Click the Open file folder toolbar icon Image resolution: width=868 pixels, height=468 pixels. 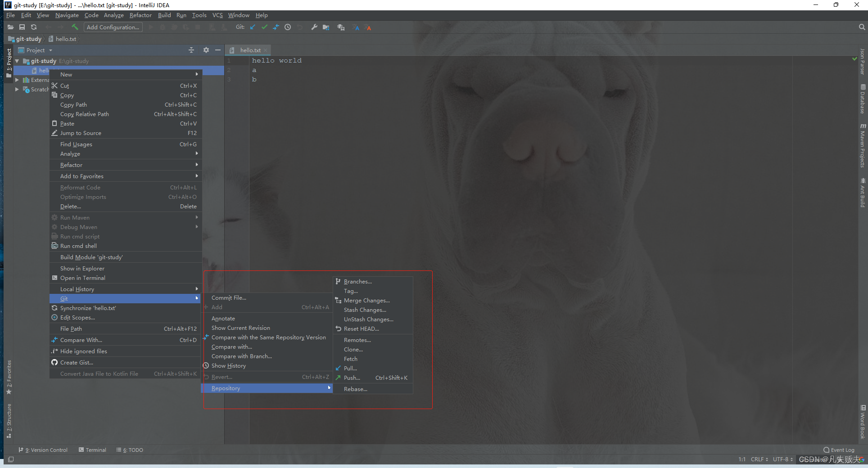pos(10,27)
